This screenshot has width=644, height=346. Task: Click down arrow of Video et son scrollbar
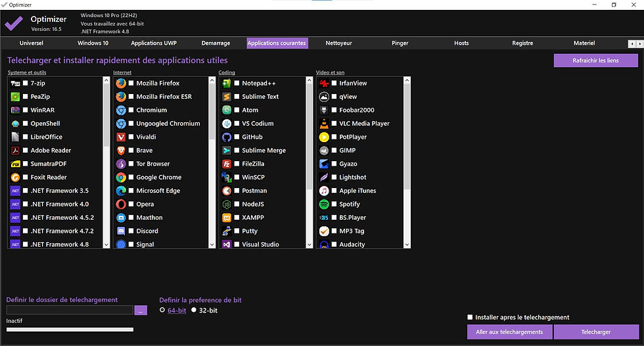[x=407, y=245]
